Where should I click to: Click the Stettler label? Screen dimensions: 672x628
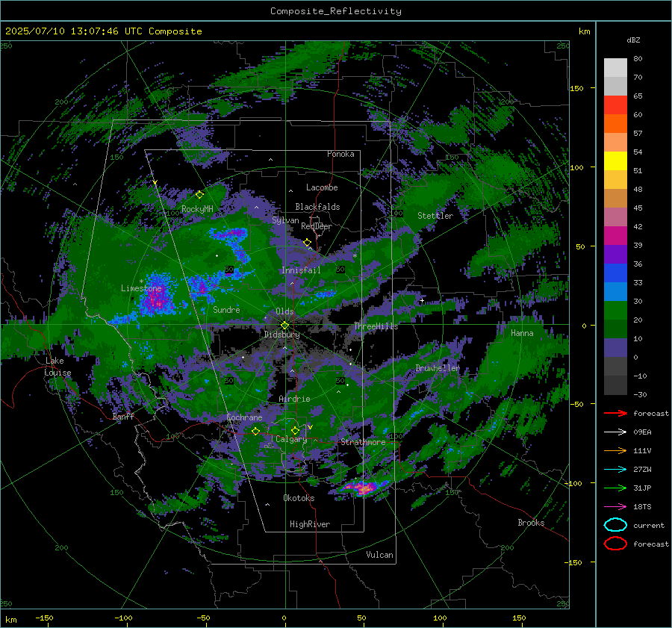(435, 216)
